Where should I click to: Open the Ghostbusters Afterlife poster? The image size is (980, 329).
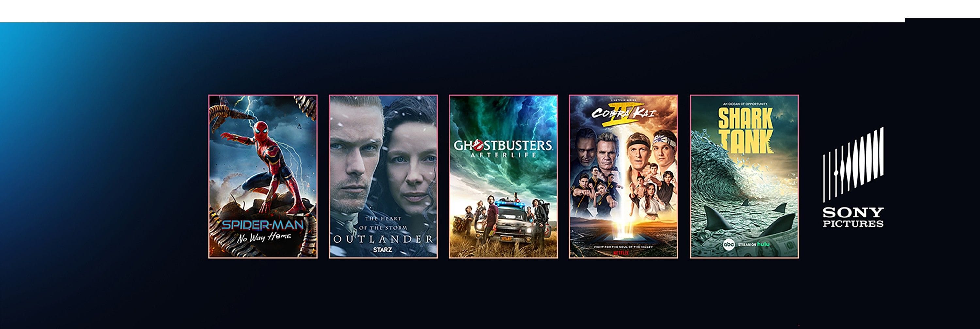tap(503, 177)
